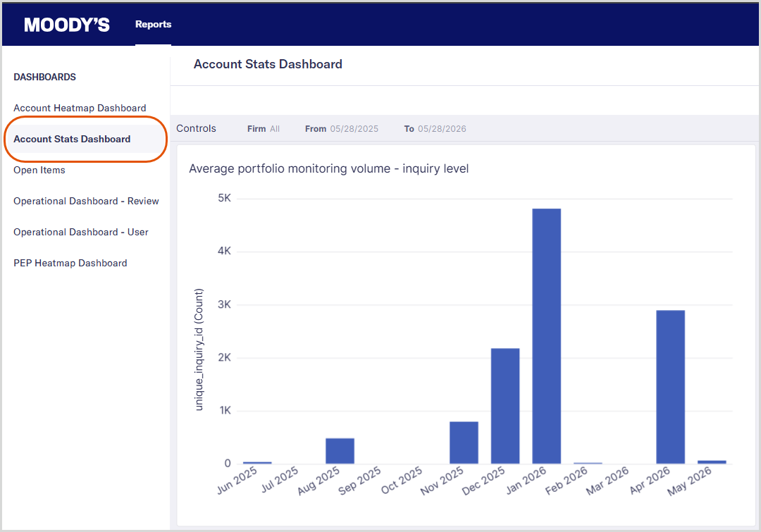Click the 'unique_inquiry_id (Count)' axis label
This screenshot has height=532, width=761.
pos(199,349)
